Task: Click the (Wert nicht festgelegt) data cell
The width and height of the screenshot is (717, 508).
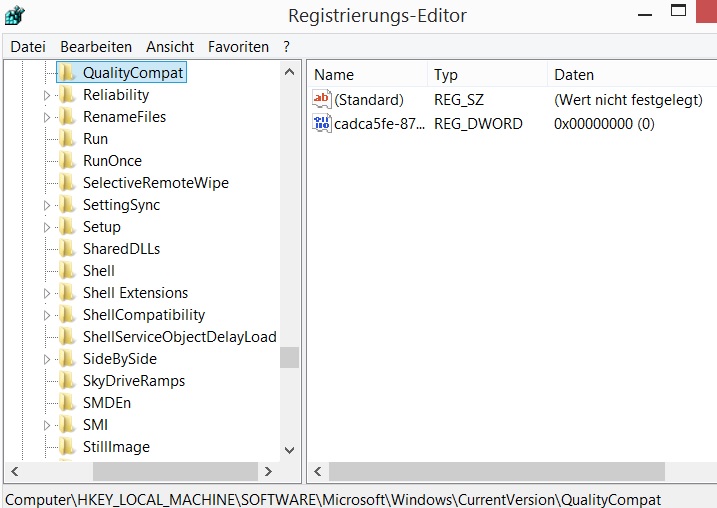Action: [x=628, y=100]
